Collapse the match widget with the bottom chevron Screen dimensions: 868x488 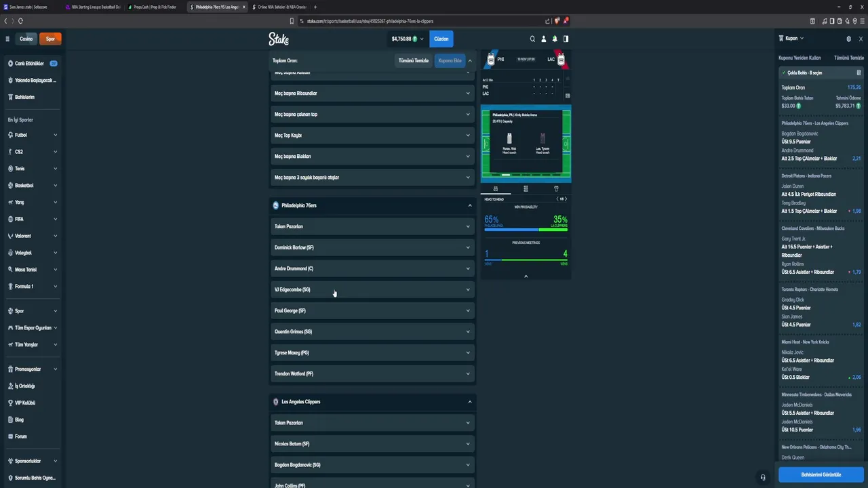[x=526, y=276]
